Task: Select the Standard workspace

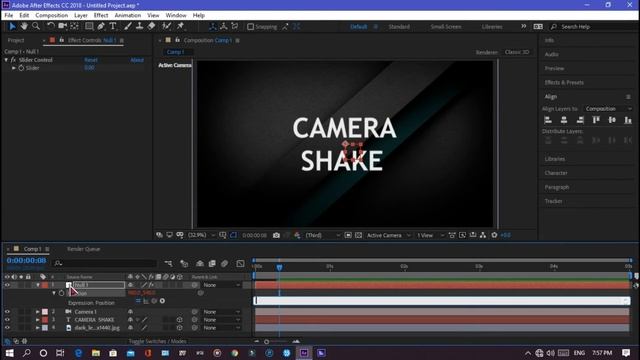Action: click(x=399, y=27)
